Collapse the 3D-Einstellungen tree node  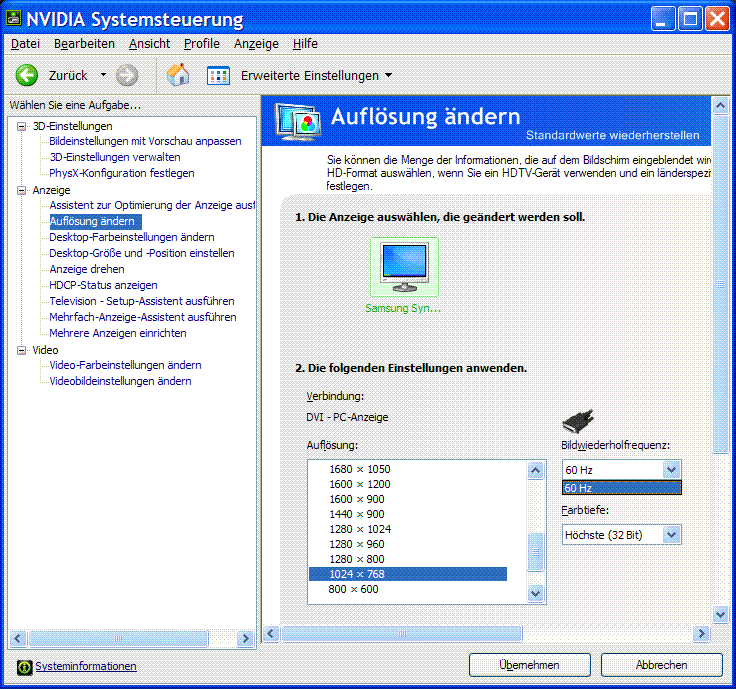click(21, 126)
